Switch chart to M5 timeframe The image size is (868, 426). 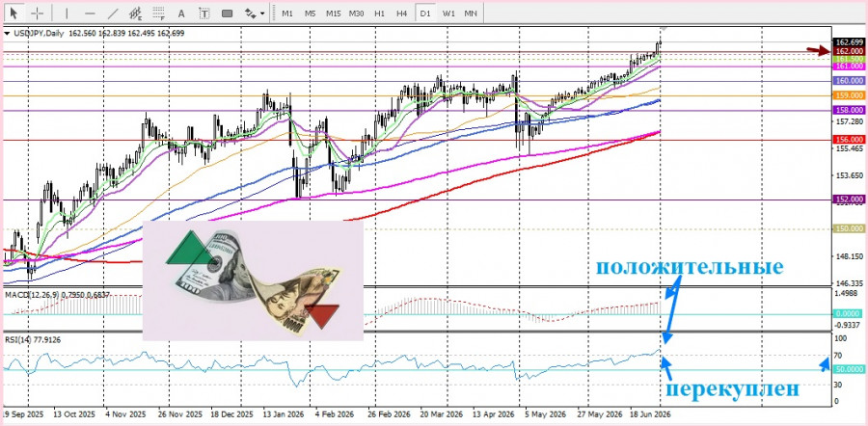(x=310, y=13)
